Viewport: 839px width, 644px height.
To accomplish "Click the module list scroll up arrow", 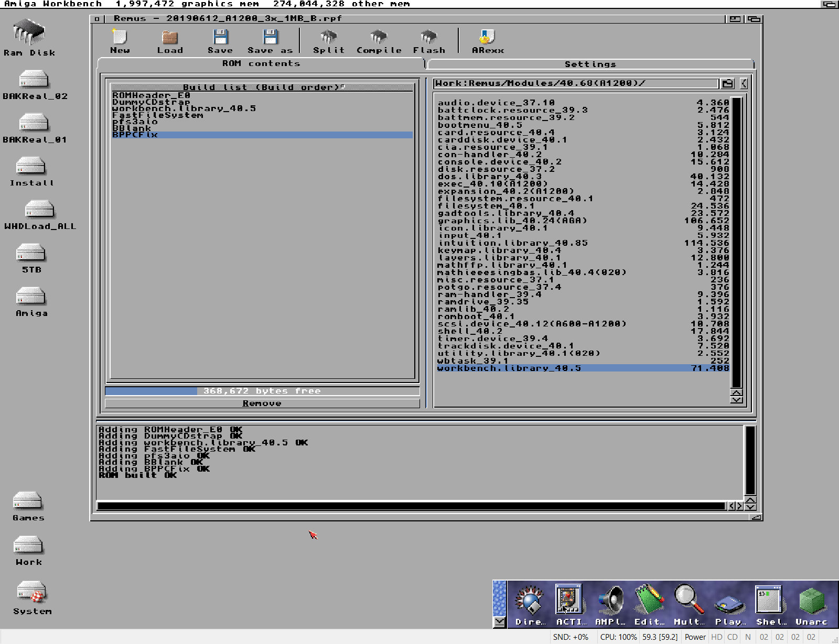I will point(736,393).
